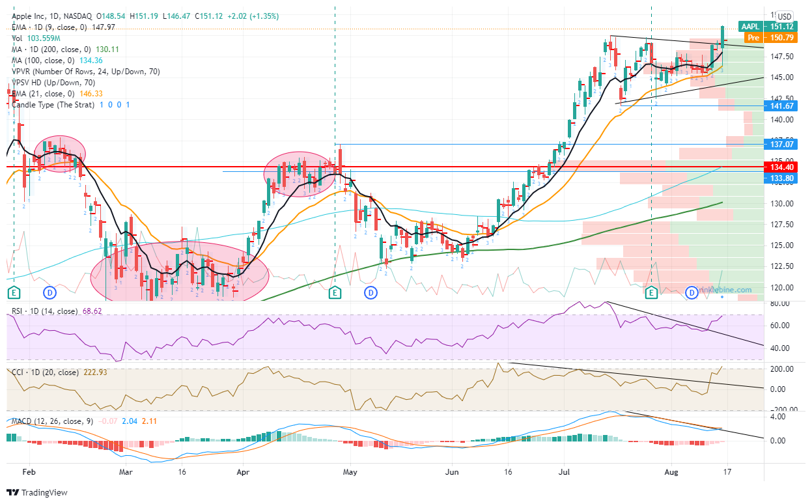Viewport: 812px width, 504px height.
Task: Select the AAPL 151.12 price tag
Action: point(767,27)
